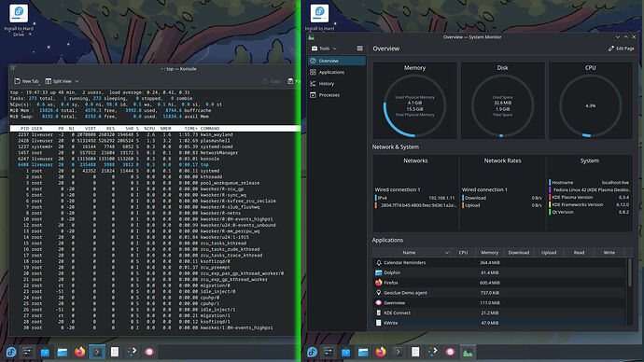Click the Dolphin folder icon in Applications list
644x362 pixels.
[x=379, y=272]
